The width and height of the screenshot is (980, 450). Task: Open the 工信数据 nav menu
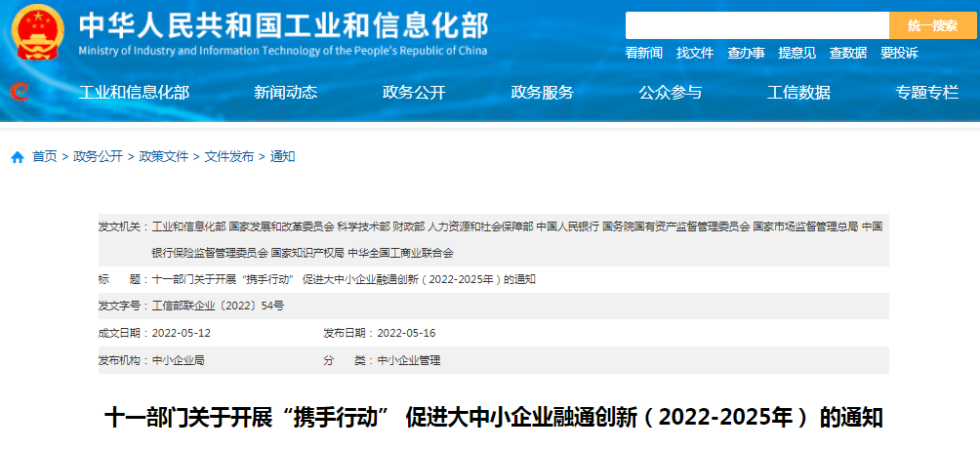798,93
